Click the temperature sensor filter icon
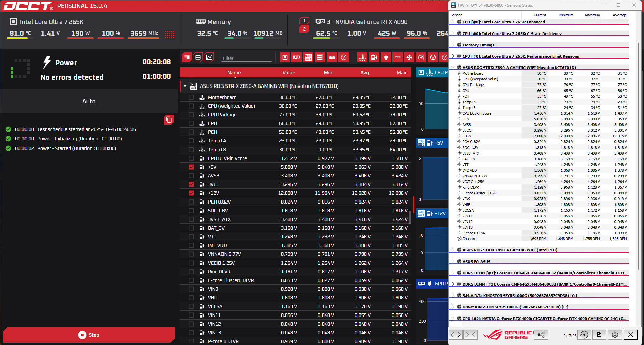The width and height of the screenshot is (644, 345). [362, 57]
